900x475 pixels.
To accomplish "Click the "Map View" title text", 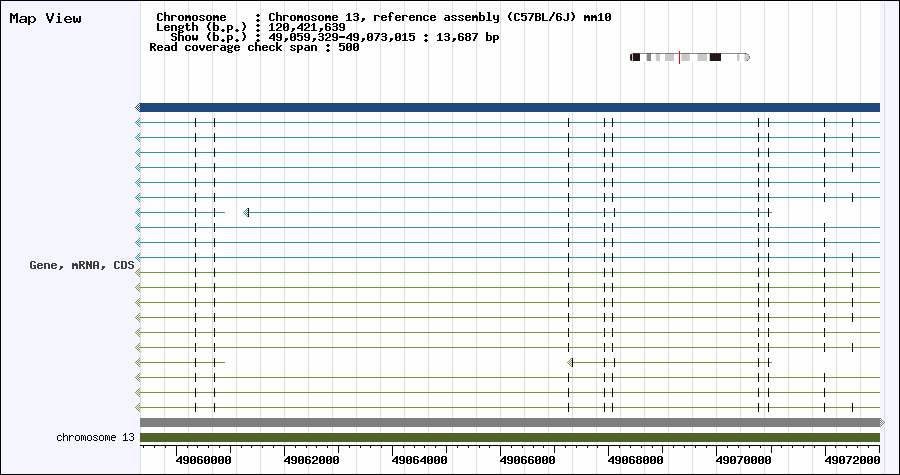I will click(45, 18).
